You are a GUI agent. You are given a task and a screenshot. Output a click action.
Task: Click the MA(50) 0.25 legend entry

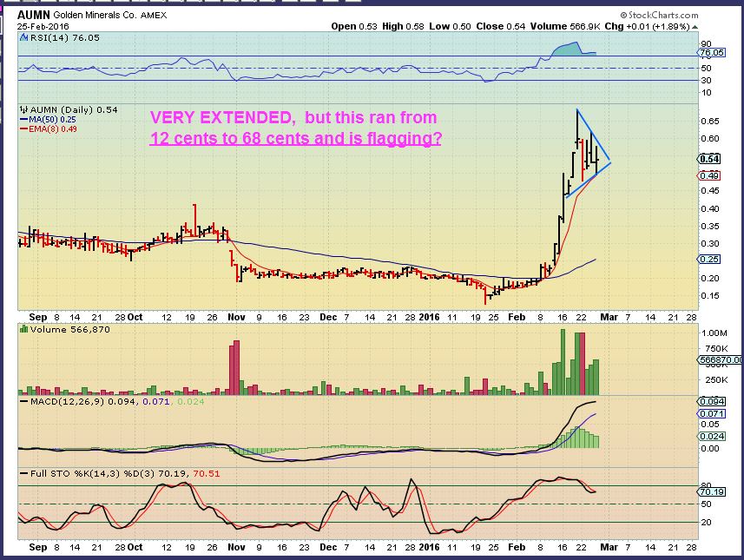48,120
